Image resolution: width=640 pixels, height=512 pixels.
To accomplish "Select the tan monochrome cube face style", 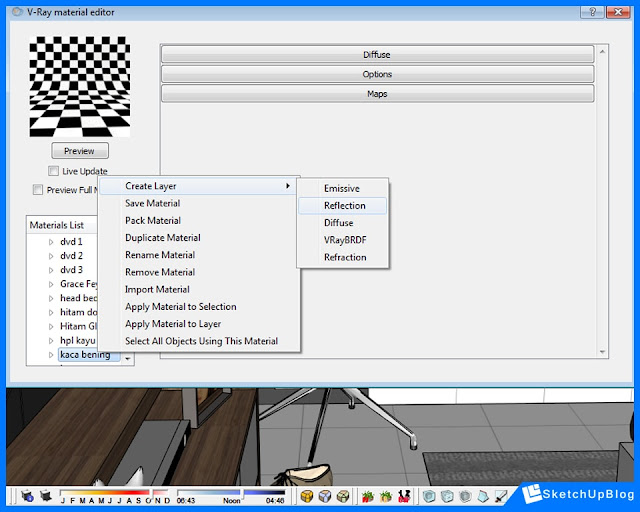I will point(343,496).
